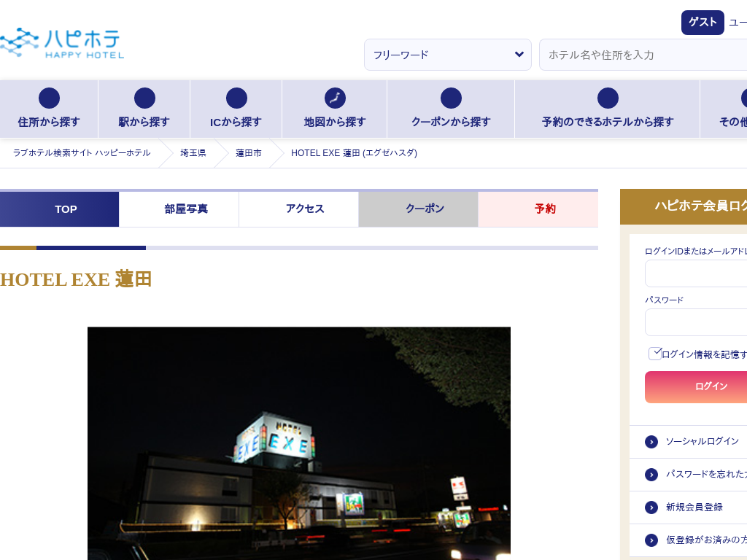Click the arrow icon beside 仮登録がお済みの方
This screenshot has height=560, width=747.
pos(651,540)
